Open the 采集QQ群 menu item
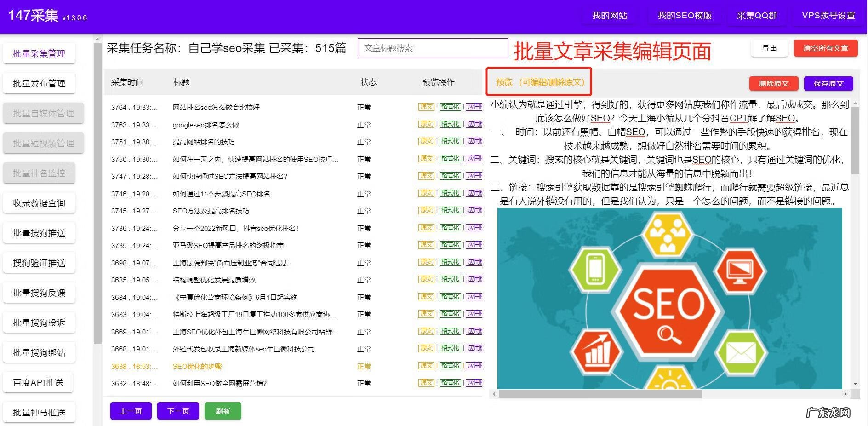Screen dimensions: 868x426 [x=756, y=15]
